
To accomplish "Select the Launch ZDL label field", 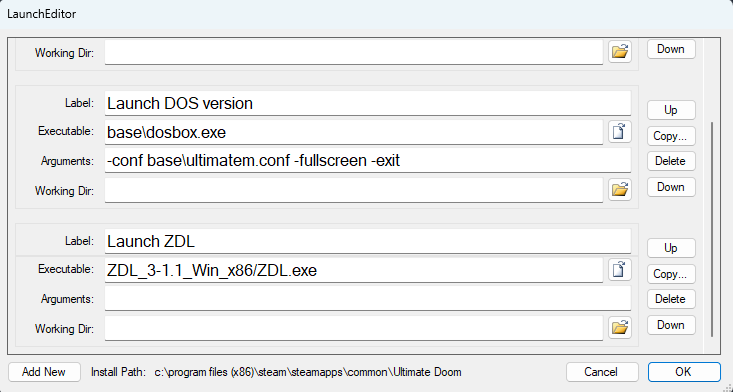I will click(368, 242).
